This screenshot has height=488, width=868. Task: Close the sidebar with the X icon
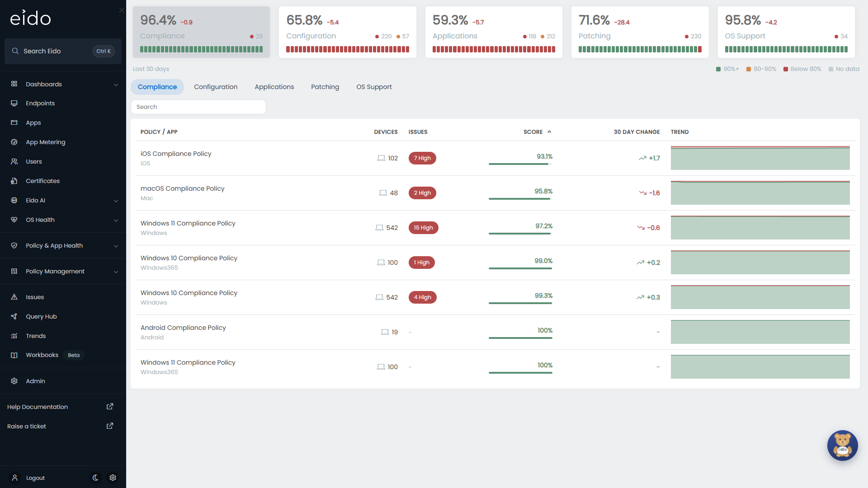tap(122, 10)
